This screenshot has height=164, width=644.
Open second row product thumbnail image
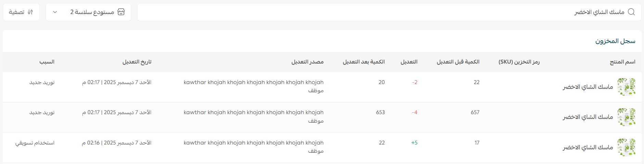click(x=626, y=117)
